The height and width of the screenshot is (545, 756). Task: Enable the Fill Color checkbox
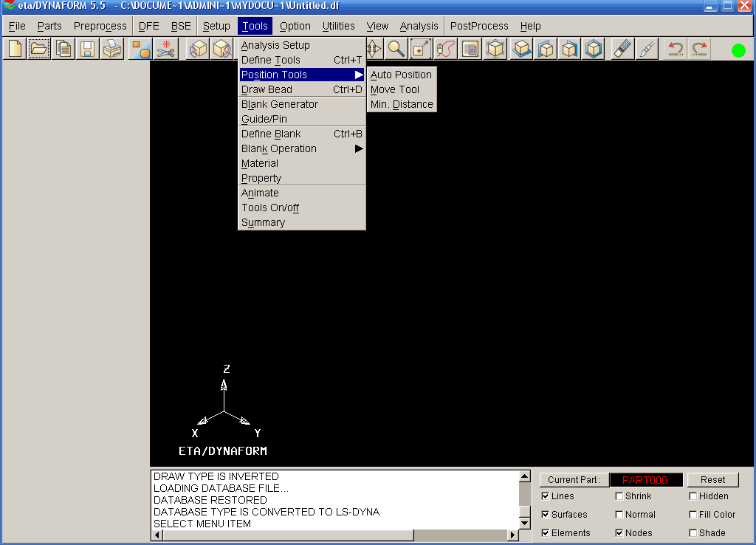pos(693,515)
